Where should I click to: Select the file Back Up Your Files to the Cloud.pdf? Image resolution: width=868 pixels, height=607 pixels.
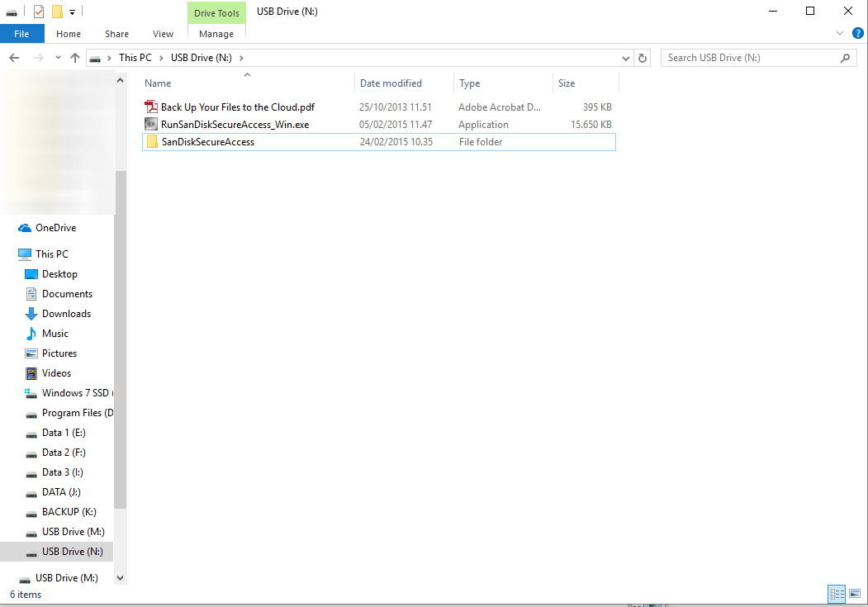238,107
